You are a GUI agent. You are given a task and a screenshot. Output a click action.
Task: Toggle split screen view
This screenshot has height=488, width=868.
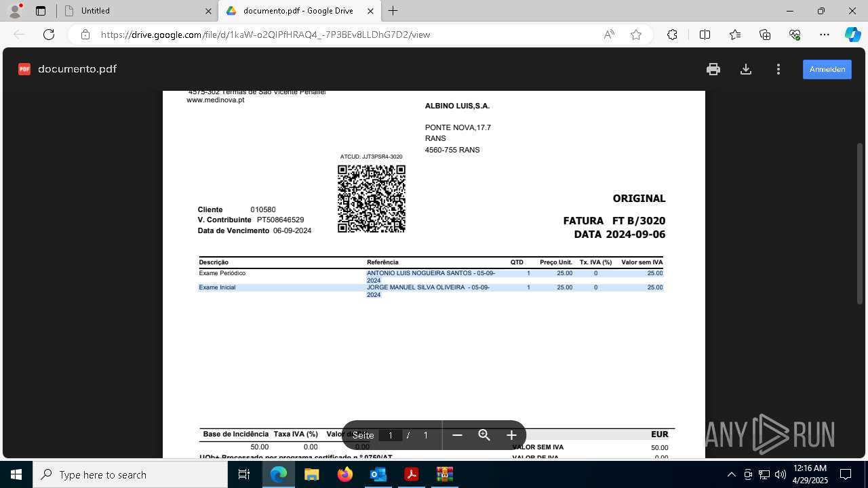(x=705, y=35)
